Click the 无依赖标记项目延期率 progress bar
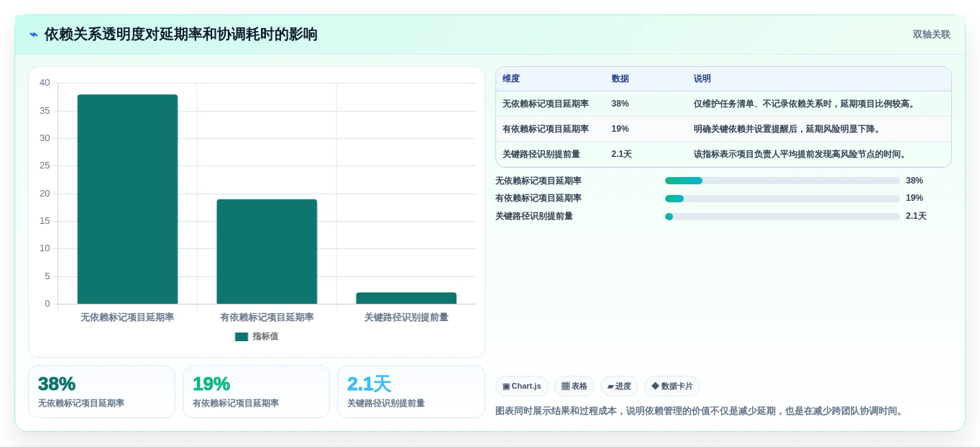 [x=782, y=181]
